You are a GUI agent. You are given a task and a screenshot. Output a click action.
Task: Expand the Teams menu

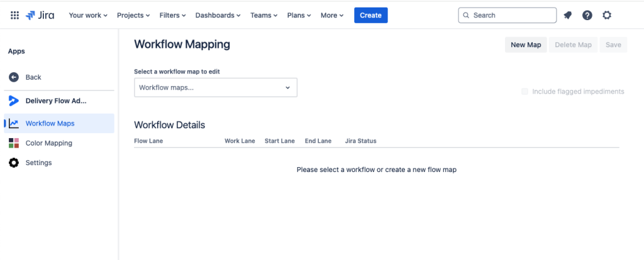pos(264,15)
